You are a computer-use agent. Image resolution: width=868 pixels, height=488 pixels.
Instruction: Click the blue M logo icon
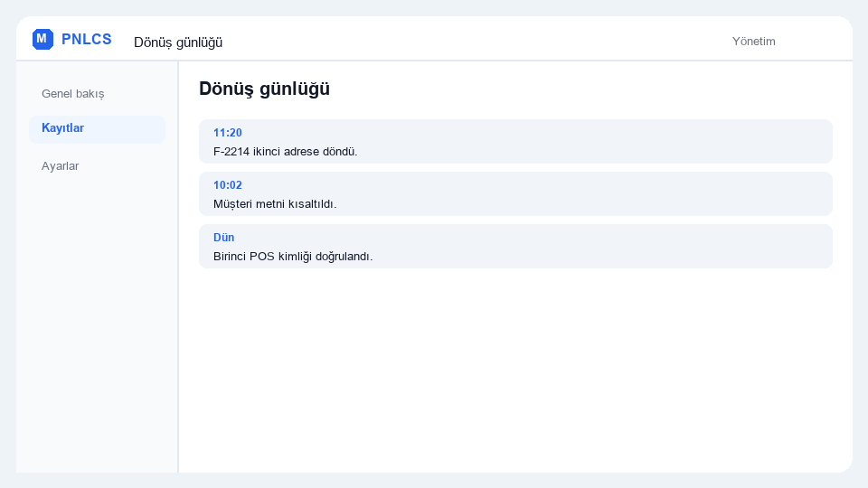42,39
